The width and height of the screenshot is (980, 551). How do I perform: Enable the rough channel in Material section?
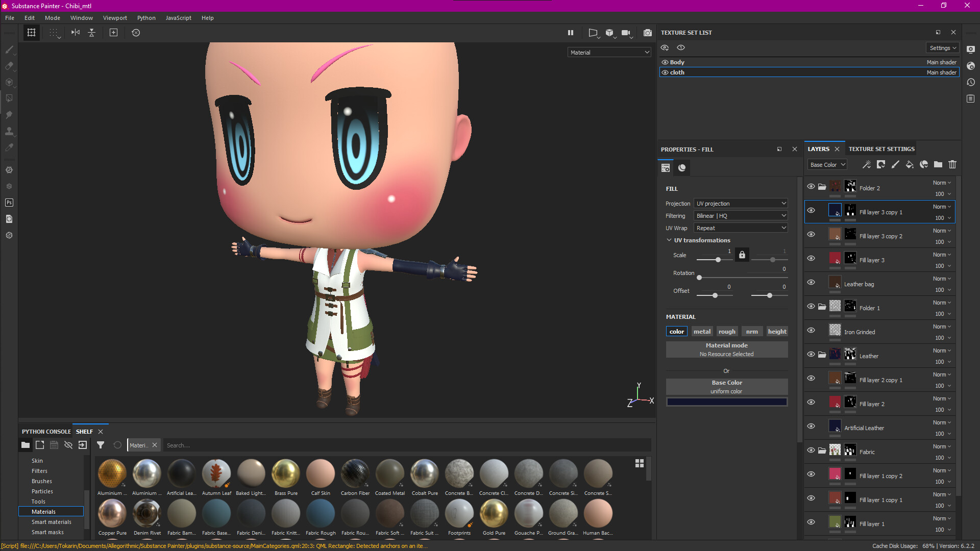[x=727, y=331]
